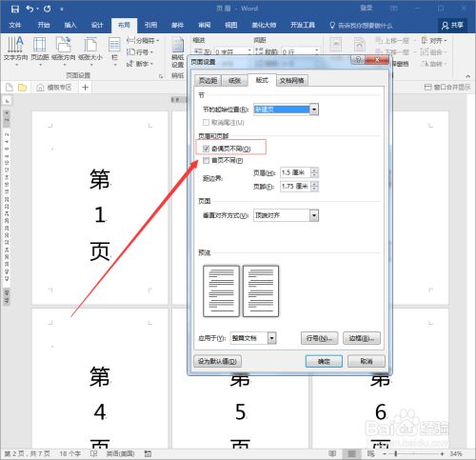Screen dimensions: 476x460
Task: Toggle the Suppress endnotes (取消尾注) checkbox
Action: (x=206, y=122)
